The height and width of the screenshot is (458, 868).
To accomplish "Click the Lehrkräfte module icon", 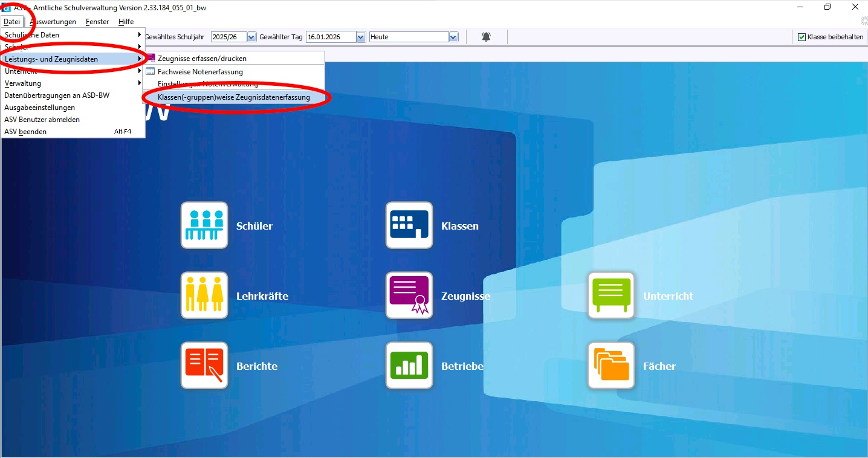I will point(204,295).
